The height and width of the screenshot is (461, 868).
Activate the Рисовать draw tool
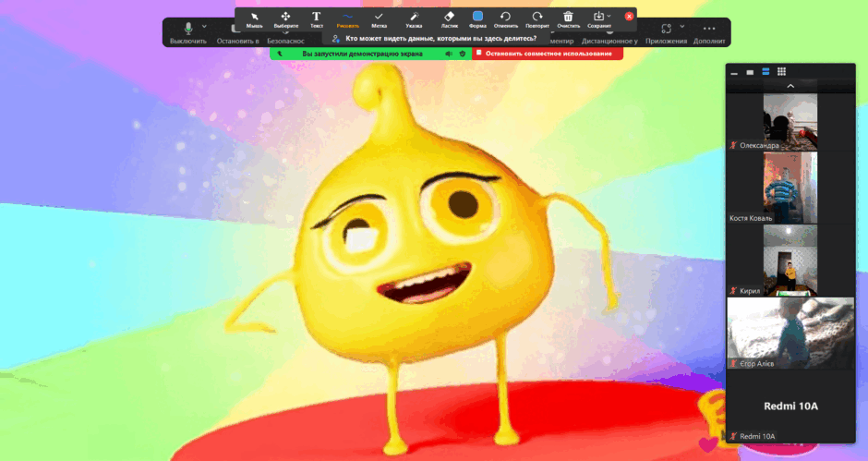point(347,19)
